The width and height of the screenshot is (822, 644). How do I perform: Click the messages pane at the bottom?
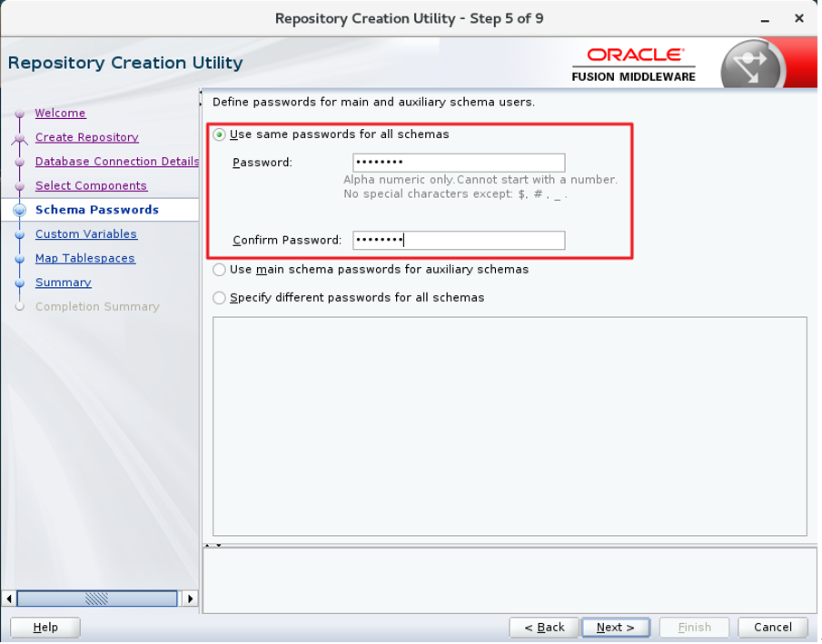(510, 581)
